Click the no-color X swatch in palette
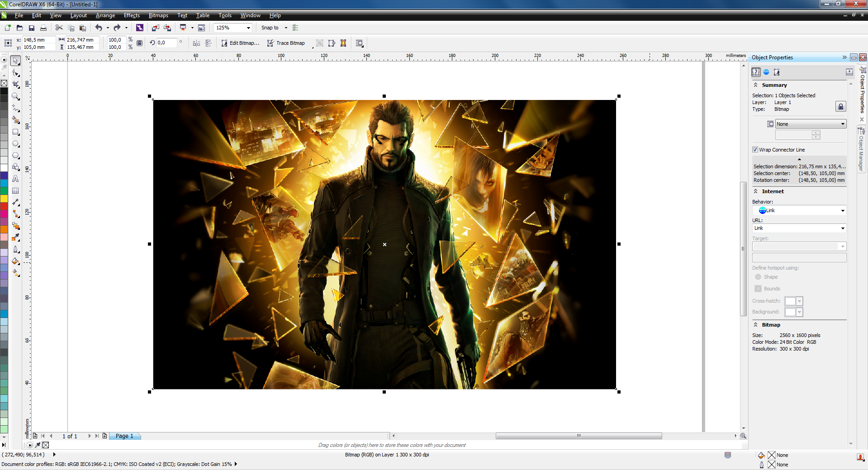 click(x=4, y=83)
